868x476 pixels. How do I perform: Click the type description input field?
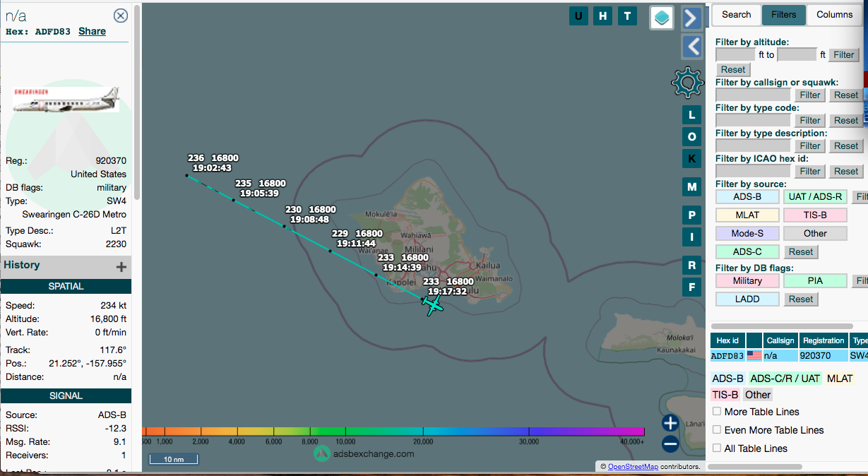[753, 145]
